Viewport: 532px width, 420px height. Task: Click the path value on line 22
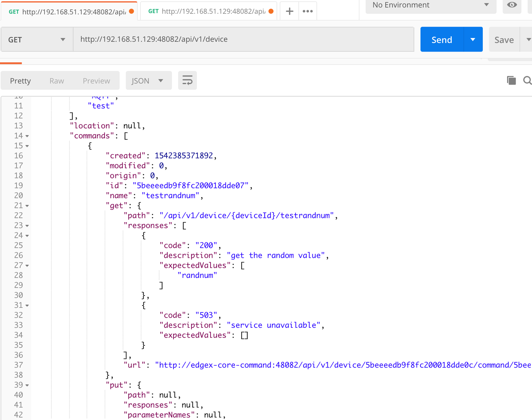[247, 216]
